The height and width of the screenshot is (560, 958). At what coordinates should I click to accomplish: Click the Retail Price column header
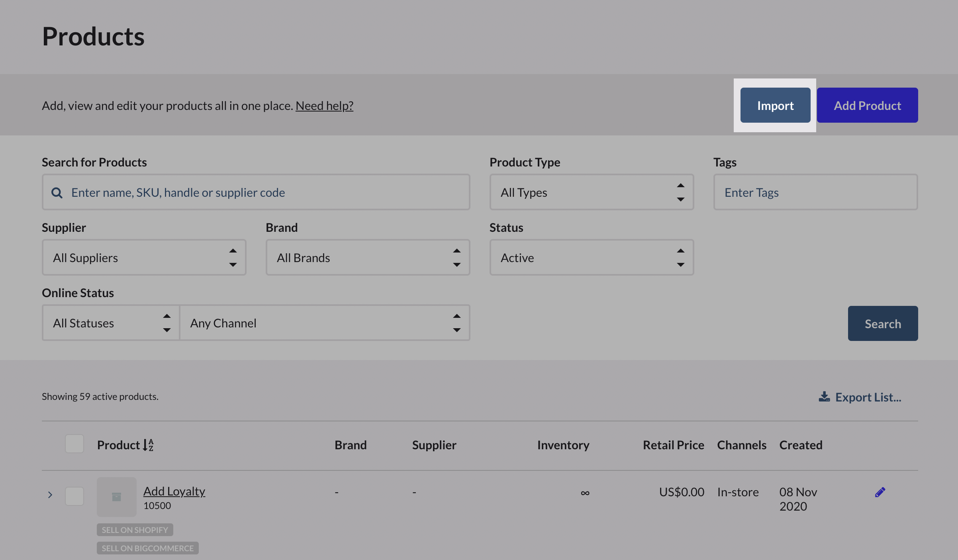tap(674, 445)
